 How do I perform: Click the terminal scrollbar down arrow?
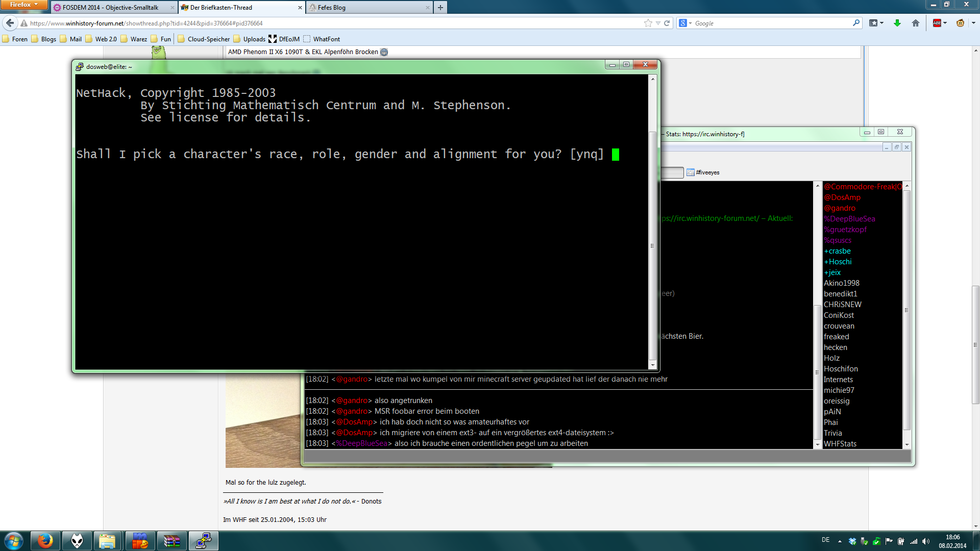tap(652, 365)
